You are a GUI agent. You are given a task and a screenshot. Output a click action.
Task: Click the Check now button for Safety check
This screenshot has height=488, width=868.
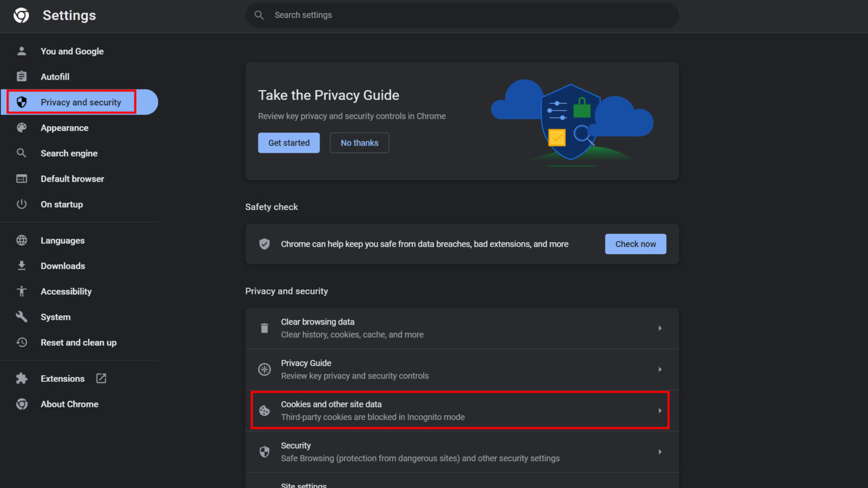click(x=635, y=243)
